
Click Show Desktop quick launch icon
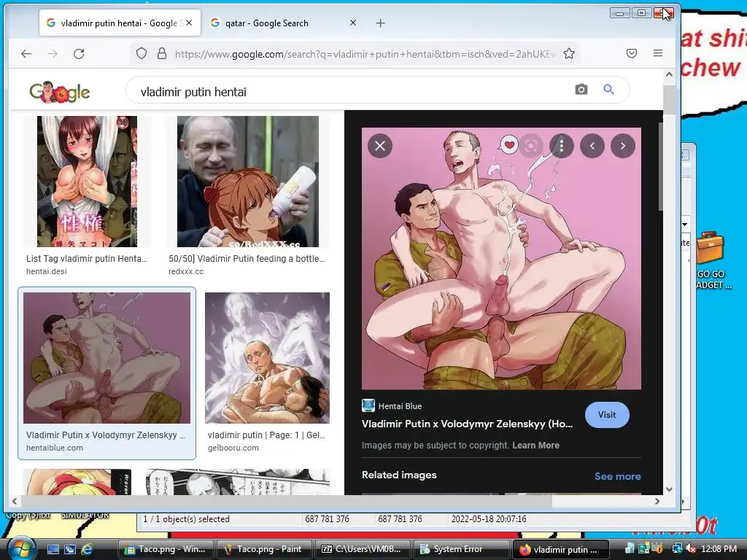click(x=53, y=549)
